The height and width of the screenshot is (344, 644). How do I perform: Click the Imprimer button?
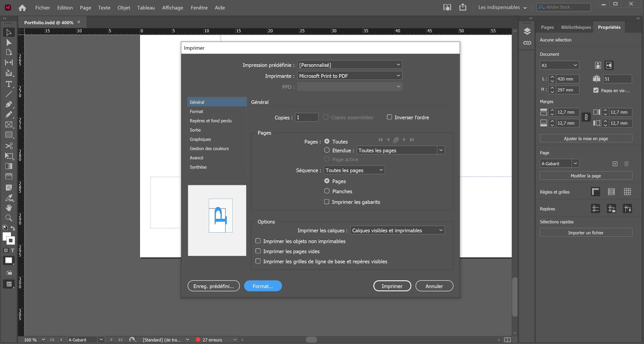pyautogui.click(x=392, y=286)
